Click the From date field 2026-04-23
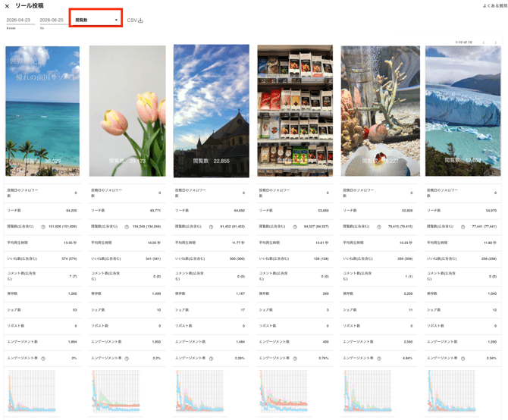This screenshot has height=420, width=508. (x=20, y=20)
